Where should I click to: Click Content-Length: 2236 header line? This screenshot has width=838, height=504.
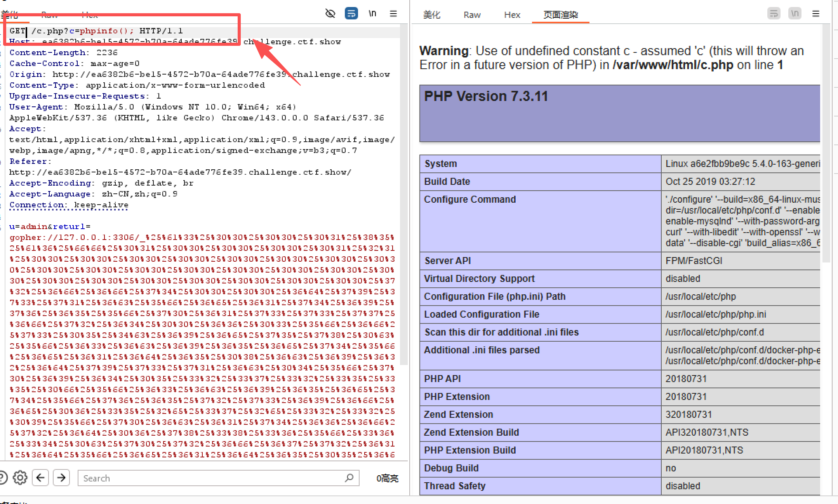coord(63,52)
